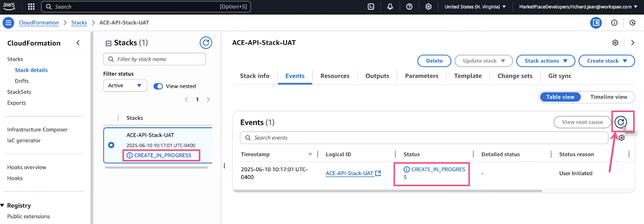Open the Change sets tab
This screenshot has width=644, height=224.
[x=515, y=76]
